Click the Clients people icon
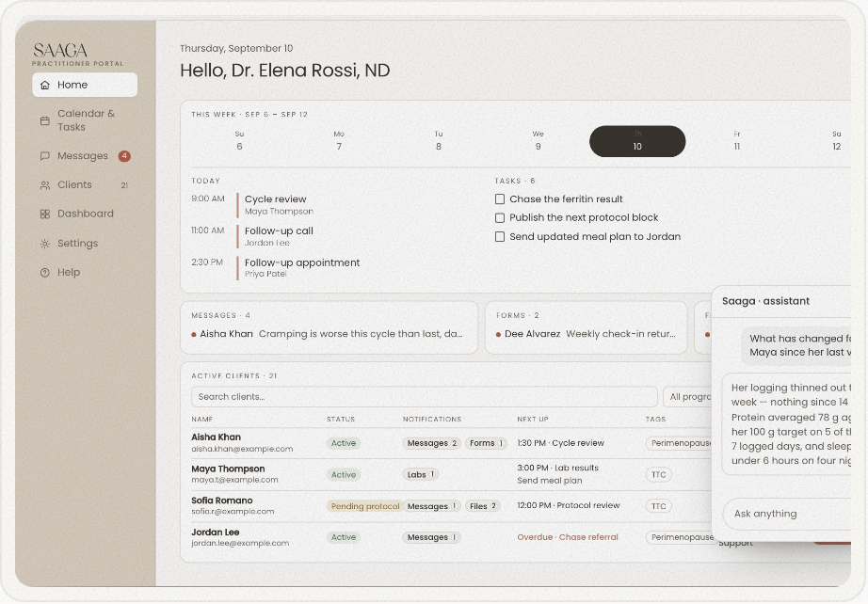Image resolution: width=868 pixels, height=604 pixels. coord(45,185)
